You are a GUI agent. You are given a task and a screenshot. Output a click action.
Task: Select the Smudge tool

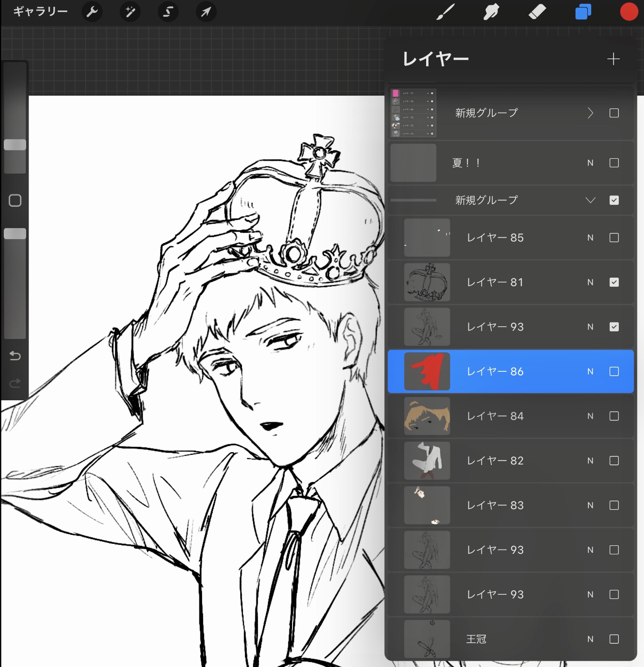(x=491, y=12)
